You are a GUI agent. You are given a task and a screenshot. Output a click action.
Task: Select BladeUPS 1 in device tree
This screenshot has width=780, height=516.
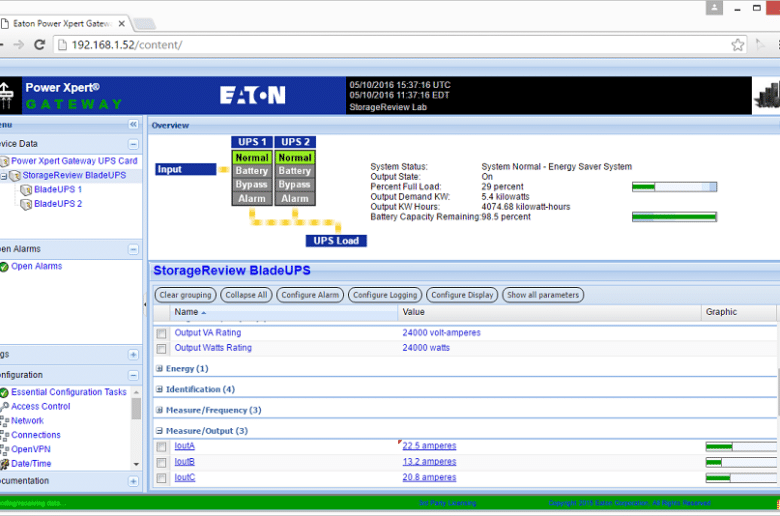click(58, 190)
